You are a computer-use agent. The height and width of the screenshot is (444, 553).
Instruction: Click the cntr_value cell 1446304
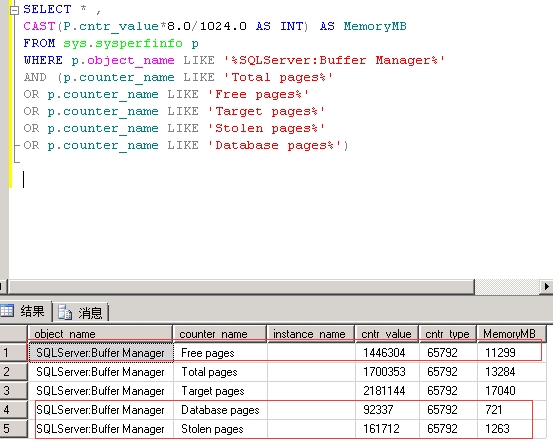[x=387, y=353]
